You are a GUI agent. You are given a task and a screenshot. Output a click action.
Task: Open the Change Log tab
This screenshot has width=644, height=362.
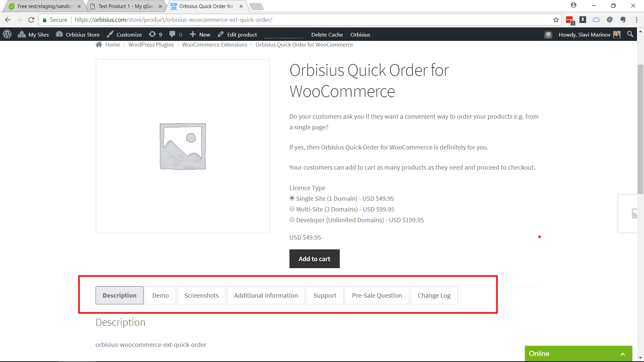[x=434, y=295]
